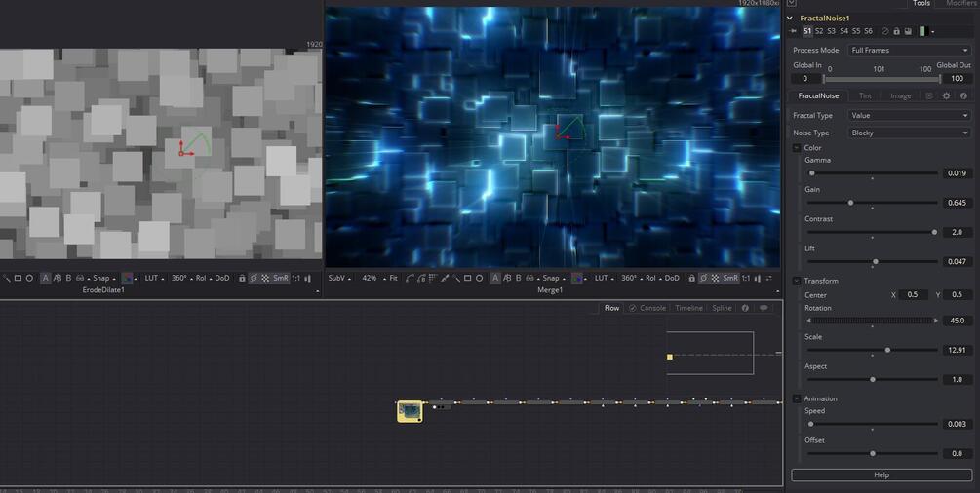Toggle stereo glasses icon in ErodeDilate1 viewer
The width and height of the screenshot is (980, 493).
(81, 278)
